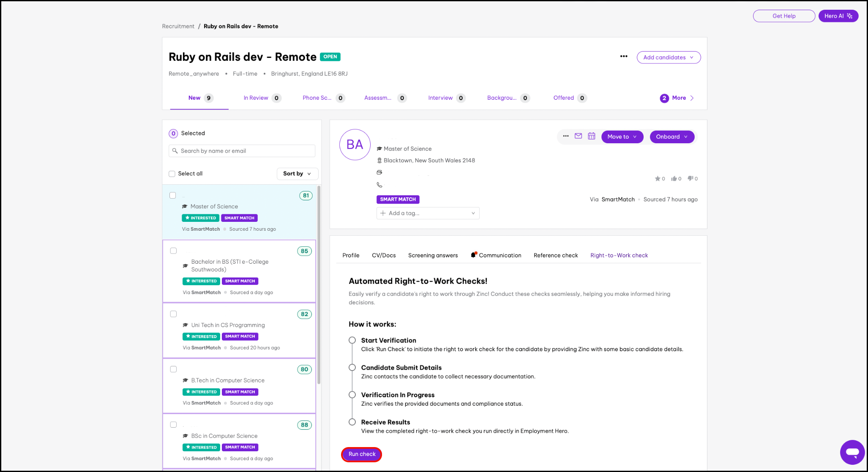Open the Move to dropdown

622,136
